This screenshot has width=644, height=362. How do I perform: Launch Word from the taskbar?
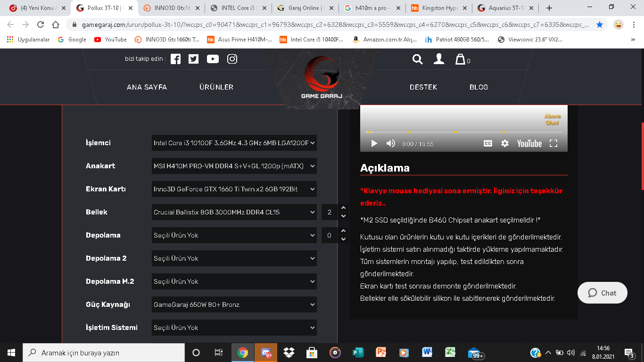click(x=427, y=353)
